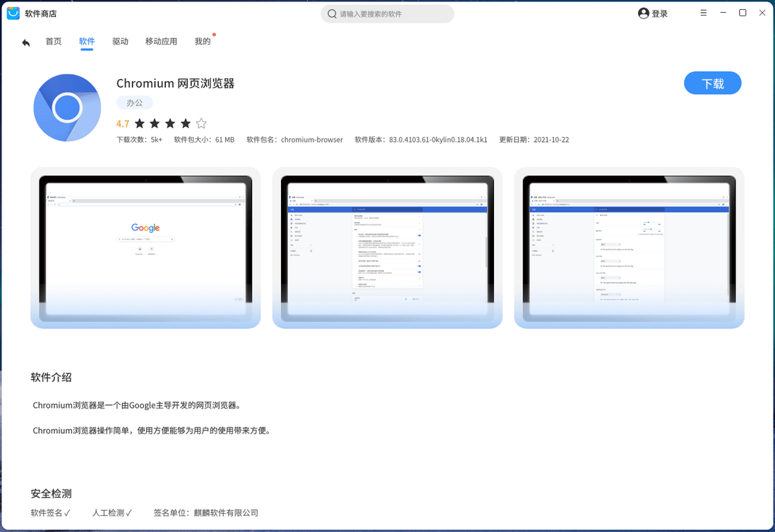Open the 我的 page

203,42
